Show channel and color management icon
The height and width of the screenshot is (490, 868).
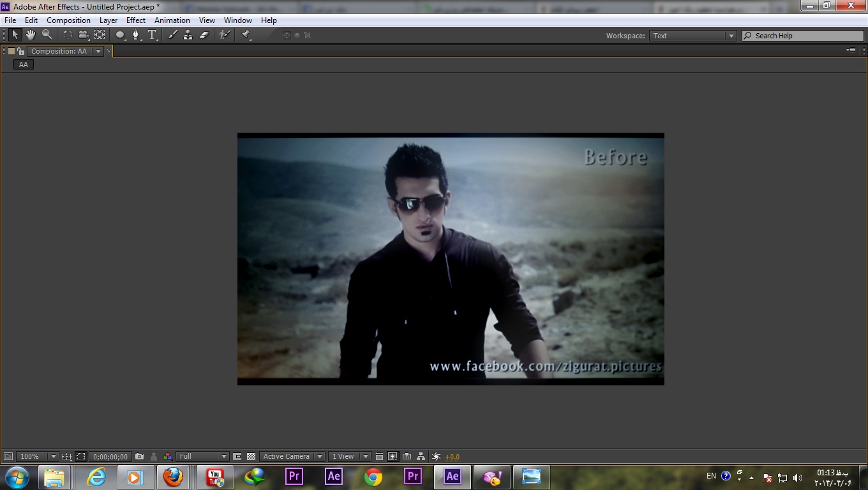167,456
